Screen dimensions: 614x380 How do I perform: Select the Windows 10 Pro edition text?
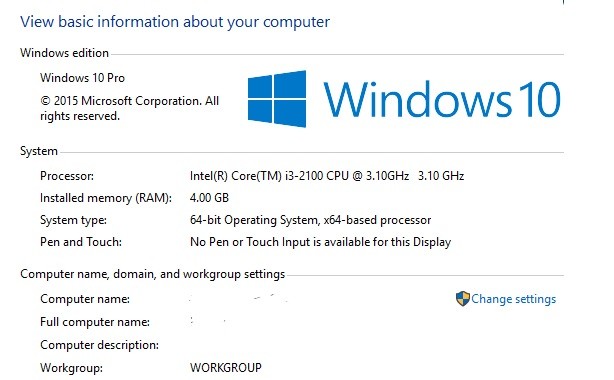pyautogui.click(x=82, y=78)
